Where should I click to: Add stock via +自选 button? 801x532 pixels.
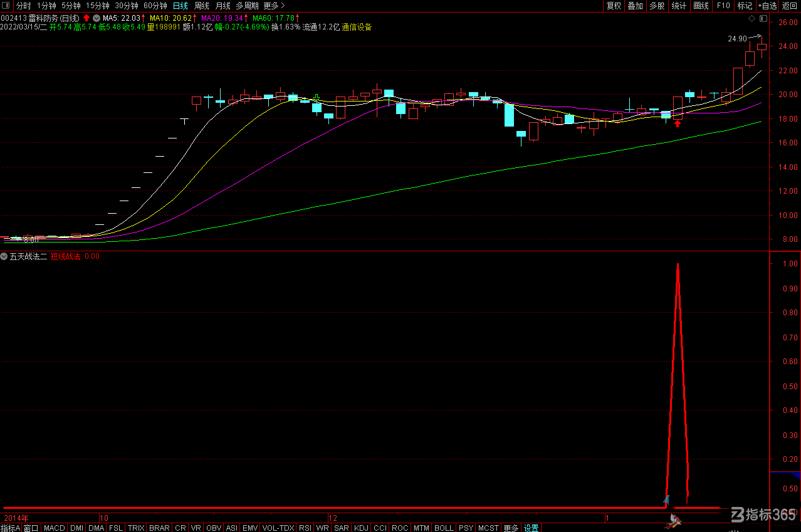tap(767, 6)
